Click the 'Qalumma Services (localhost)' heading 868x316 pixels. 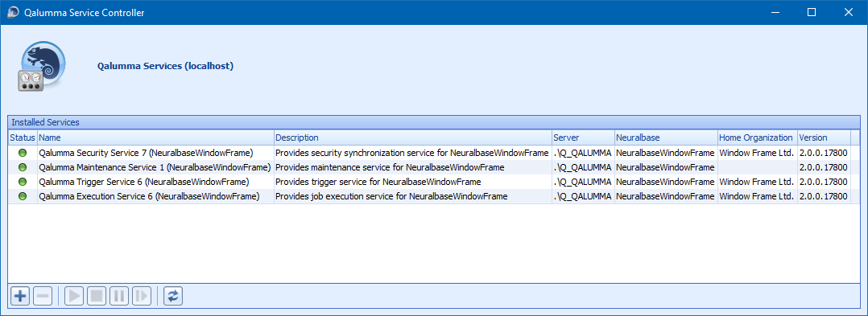click(x=166, y=66)
